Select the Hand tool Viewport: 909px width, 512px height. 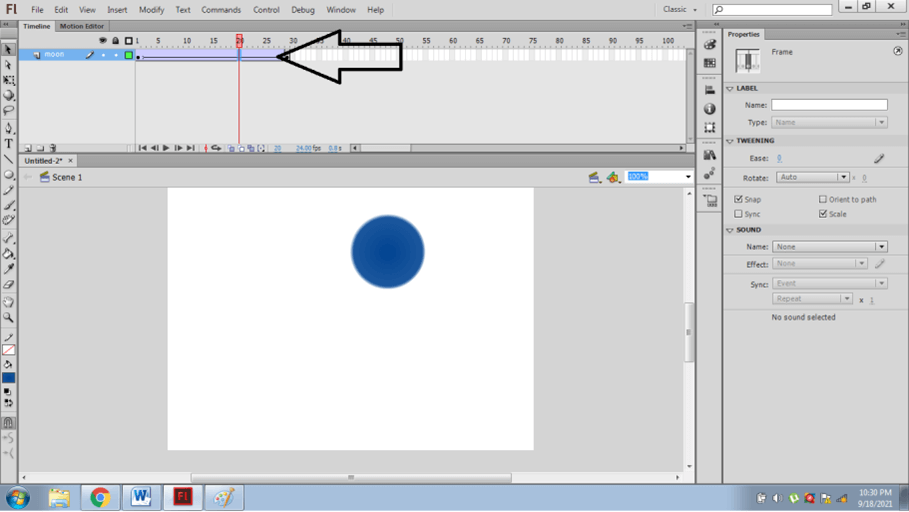(x=8, y=302)
